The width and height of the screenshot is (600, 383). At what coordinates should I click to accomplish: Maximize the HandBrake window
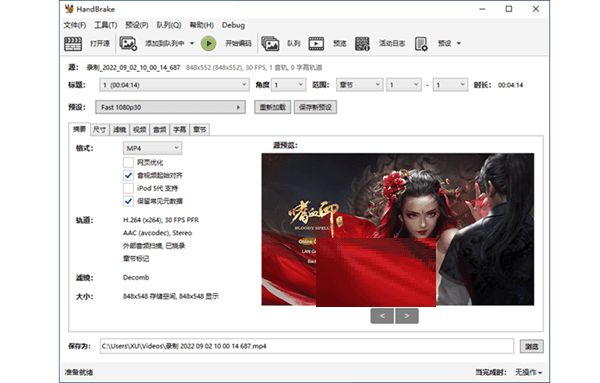pos(509,9)
